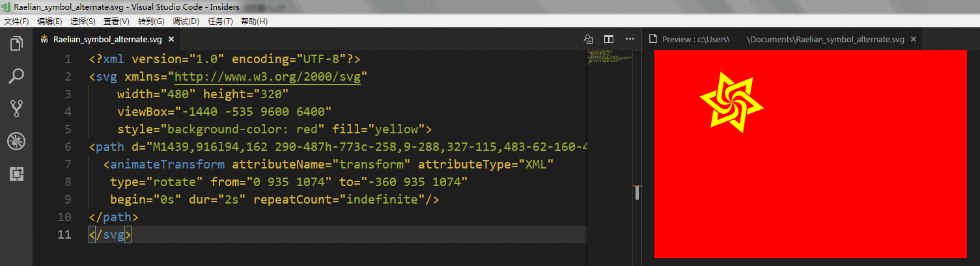This screenshot has width=980, height=266.
Task: Open the Search view in the activity bar
Action: (x=16, y=76)
